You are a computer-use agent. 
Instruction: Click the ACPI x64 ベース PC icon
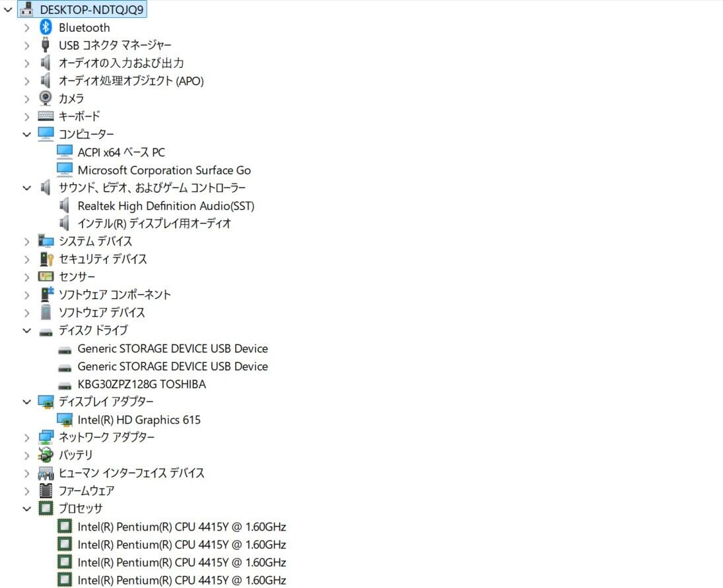[65, 152]
